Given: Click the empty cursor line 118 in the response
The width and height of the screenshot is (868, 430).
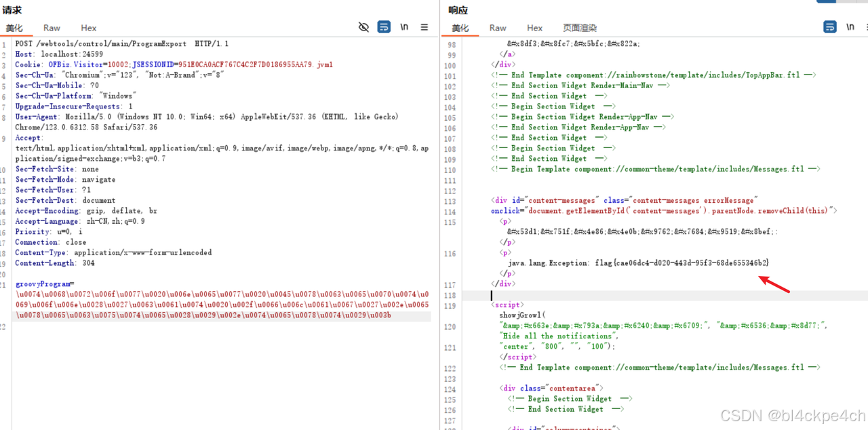Looking at the screenshot, I should coord(665,295).
